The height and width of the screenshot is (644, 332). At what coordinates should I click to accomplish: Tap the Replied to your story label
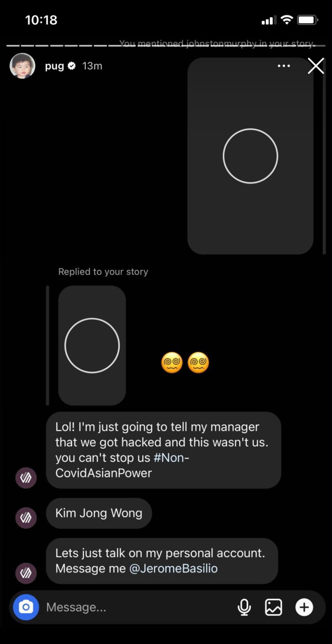pos(103,272)
